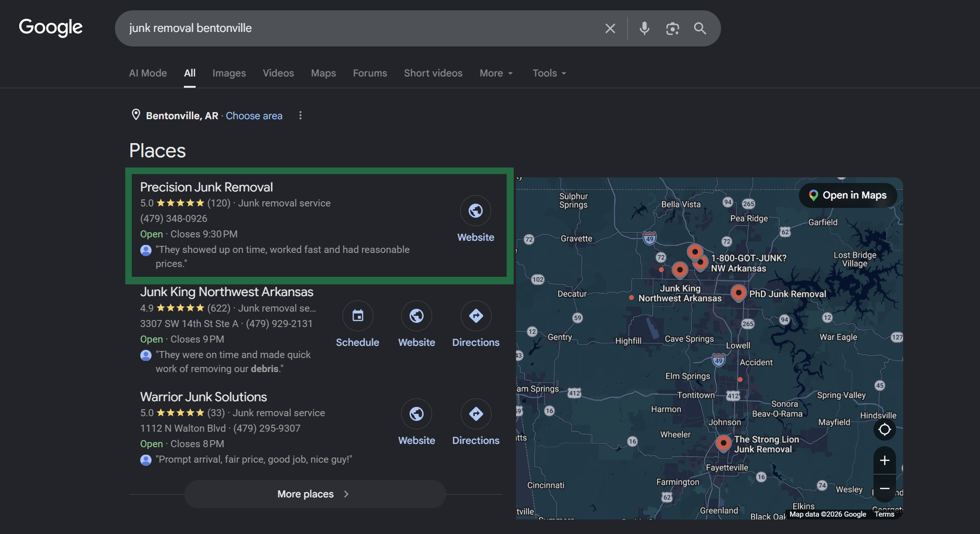
Task: Select the All results tab
Action: coord(190,73)
